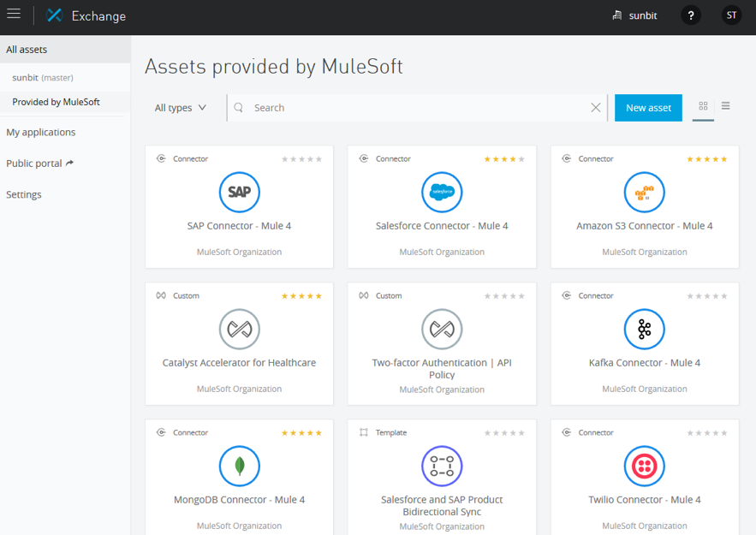Click connector type icon on Kafka card
Screen dimensions: 756x535
(567, 295)
